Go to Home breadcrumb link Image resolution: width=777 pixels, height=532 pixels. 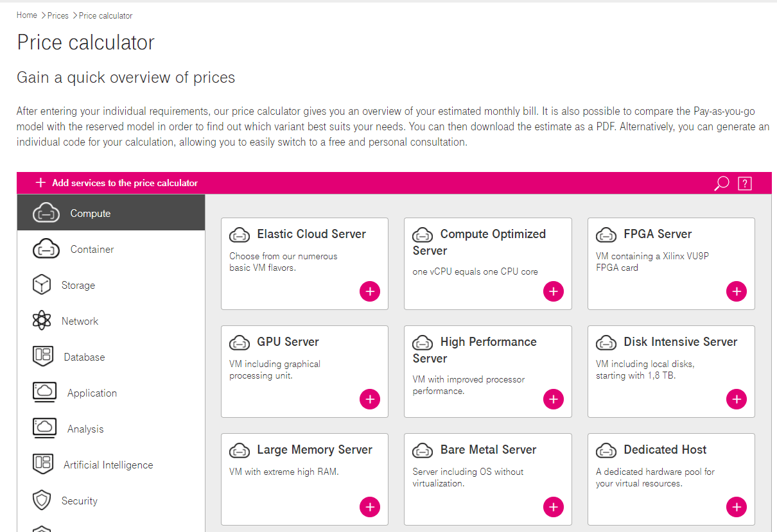point(27,15)
